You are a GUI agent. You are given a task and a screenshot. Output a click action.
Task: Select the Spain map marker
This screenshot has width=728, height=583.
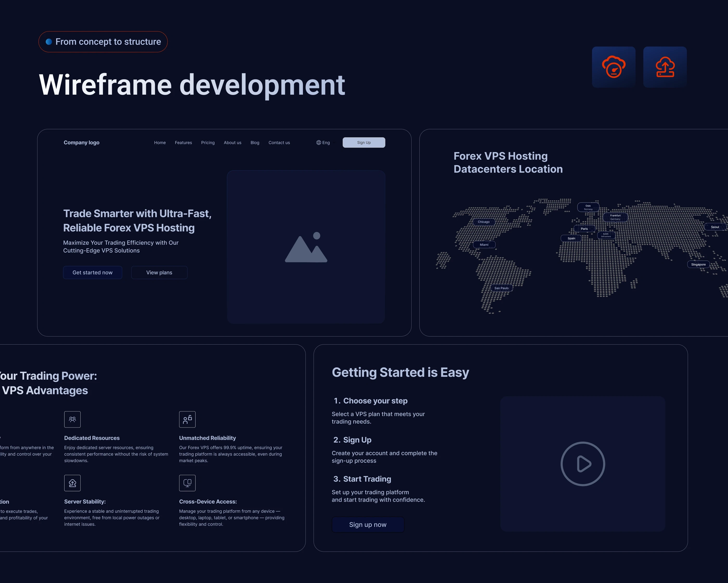pos(571,238)
